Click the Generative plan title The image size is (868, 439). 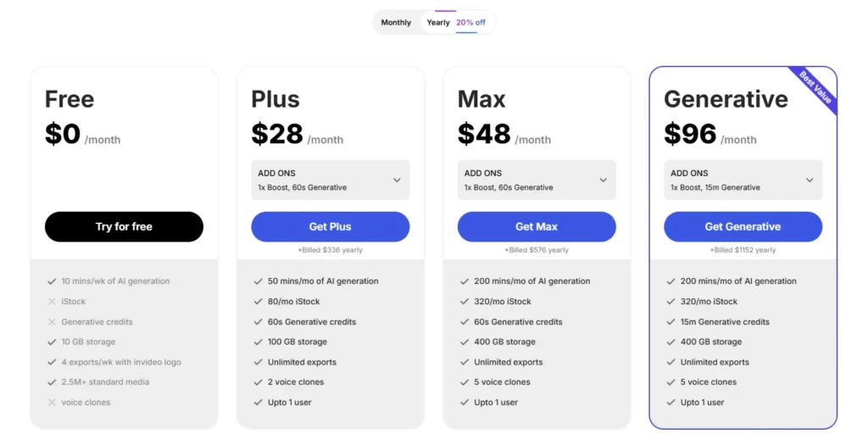click(x=726, y=99)
